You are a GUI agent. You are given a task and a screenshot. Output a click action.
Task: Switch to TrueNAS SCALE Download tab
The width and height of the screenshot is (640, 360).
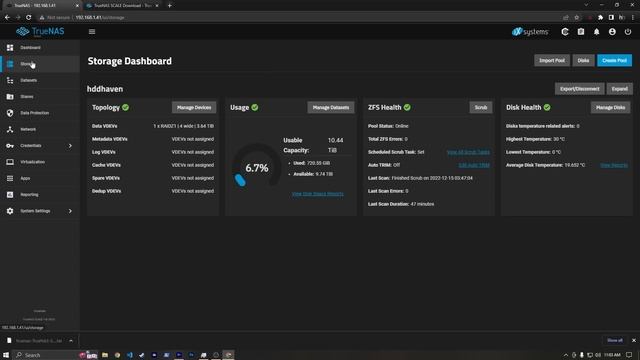click(x=122, y=6)
